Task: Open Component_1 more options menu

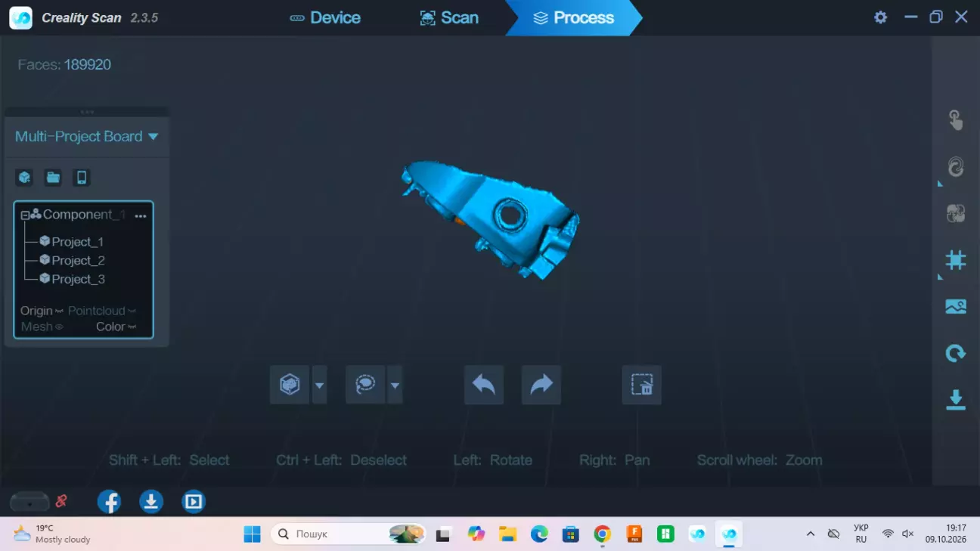Action: pos(140,215)
